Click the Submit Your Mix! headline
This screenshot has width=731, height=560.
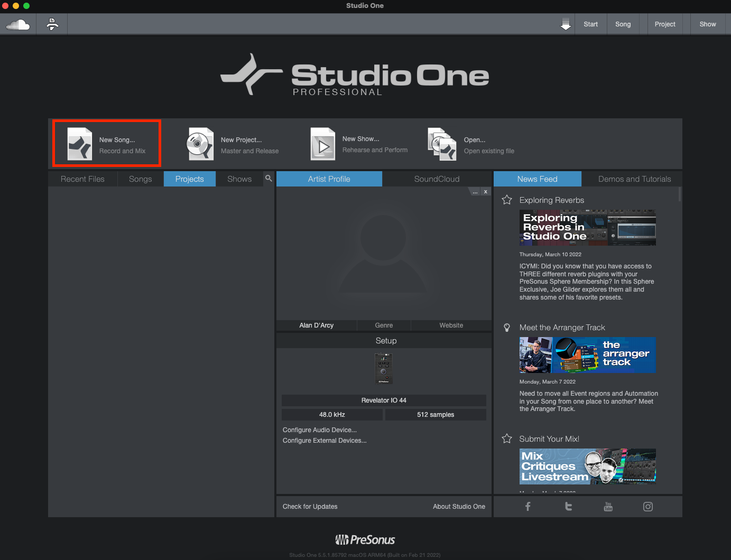pyautogui.click(x=549, y=439)
